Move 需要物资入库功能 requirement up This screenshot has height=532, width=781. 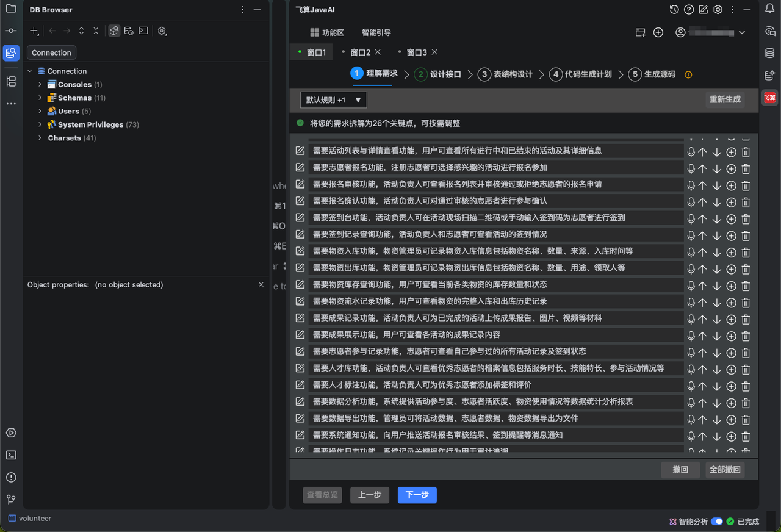pos(702,253)
